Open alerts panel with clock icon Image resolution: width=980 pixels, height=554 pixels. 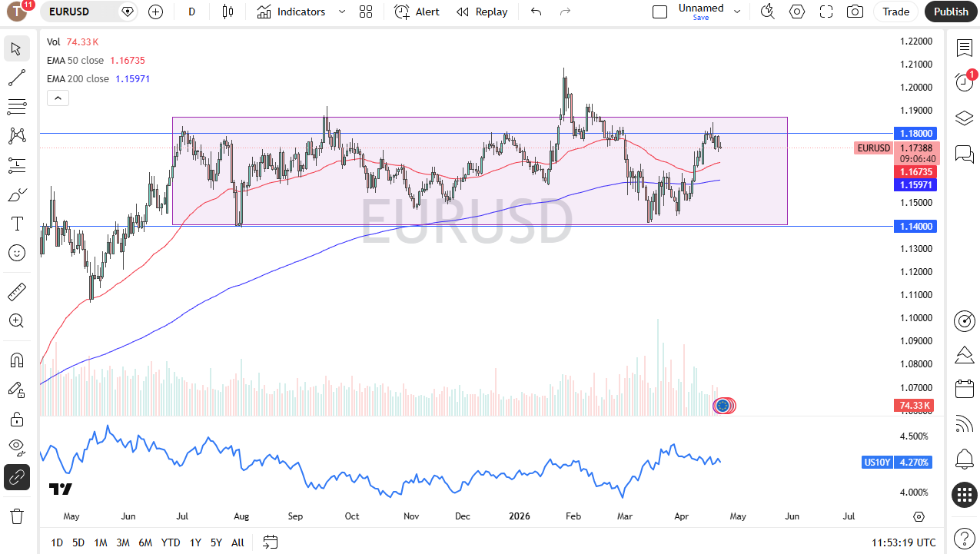pos(965,81)
